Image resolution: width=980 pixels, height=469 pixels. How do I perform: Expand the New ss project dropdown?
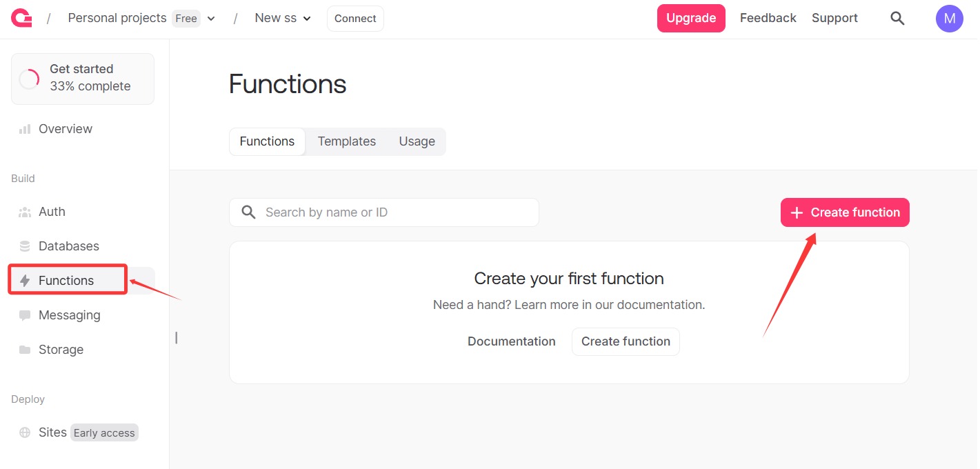[x=307, y=19]
